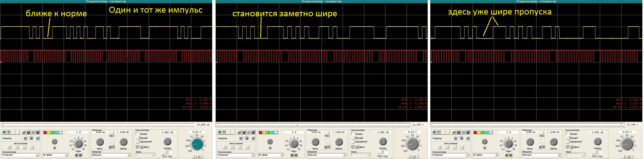Select rising edge trigger in left oscilloscope

(x=138, y=147)
